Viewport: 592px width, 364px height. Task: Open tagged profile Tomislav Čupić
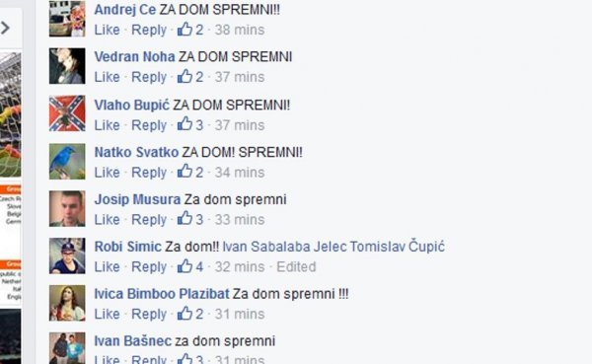pos(398,247)
